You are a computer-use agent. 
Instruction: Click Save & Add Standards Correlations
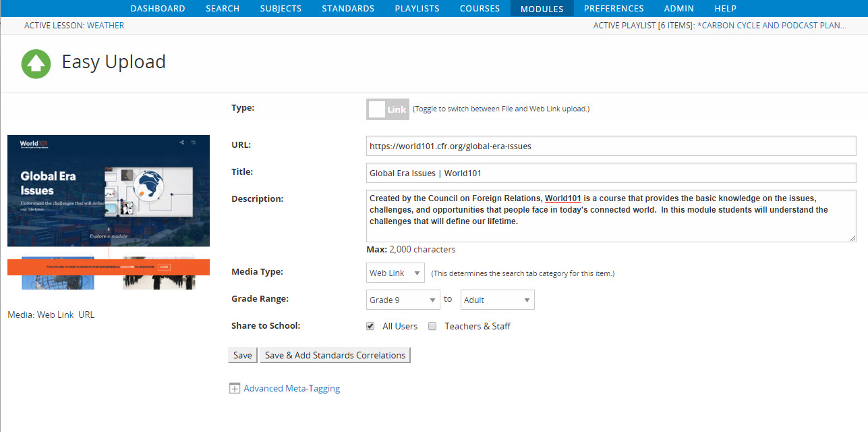[x=335, y=355]
